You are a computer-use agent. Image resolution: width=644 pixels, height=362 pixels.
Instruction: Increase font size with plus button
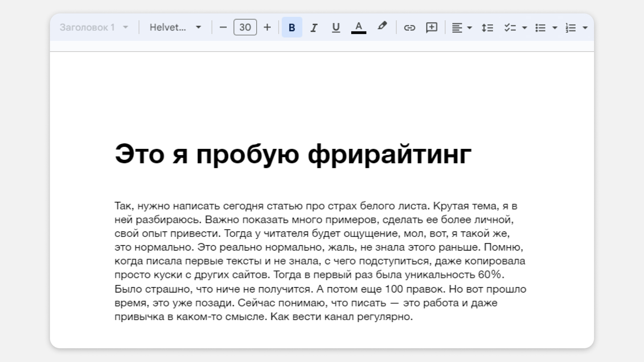click(267, 27)
